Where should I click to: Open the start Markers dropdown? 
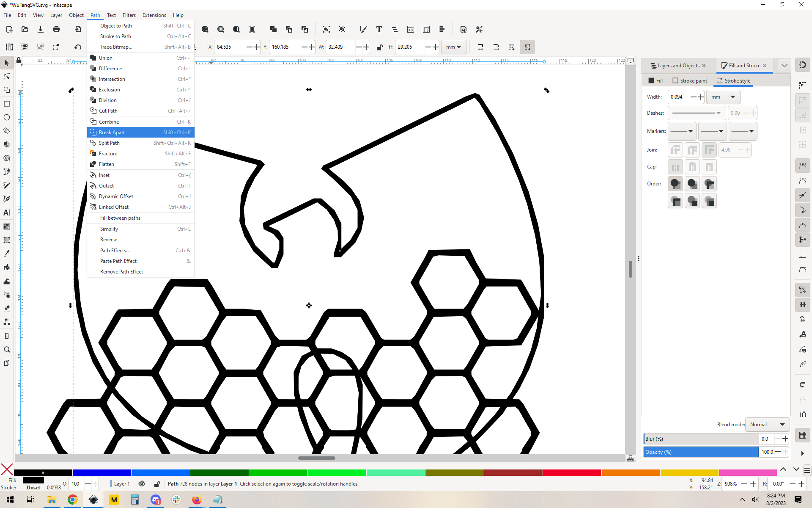[x=682, y=131]
